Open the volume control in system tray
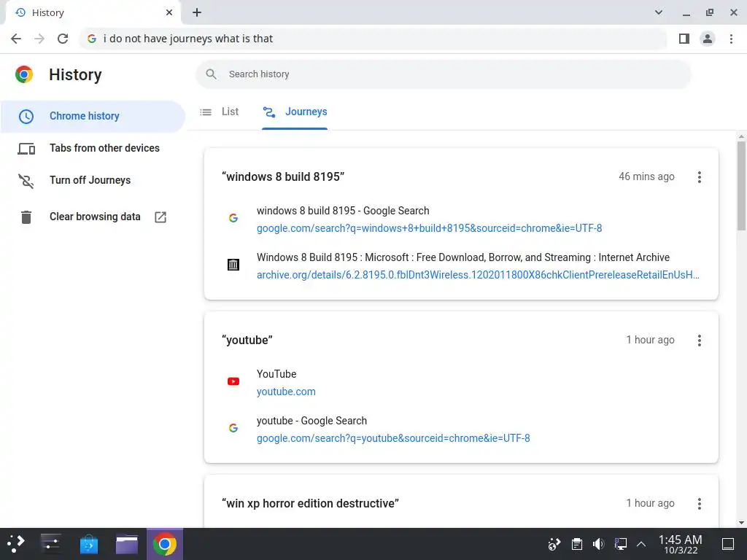The image size is (747, 560). click(x=598, y=544)
